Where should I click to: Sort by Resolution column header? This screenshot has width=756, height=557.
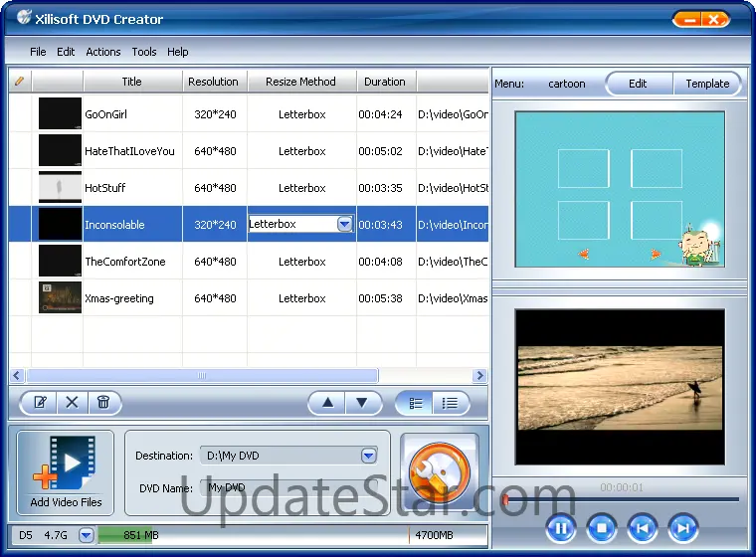tap(214, 82)
